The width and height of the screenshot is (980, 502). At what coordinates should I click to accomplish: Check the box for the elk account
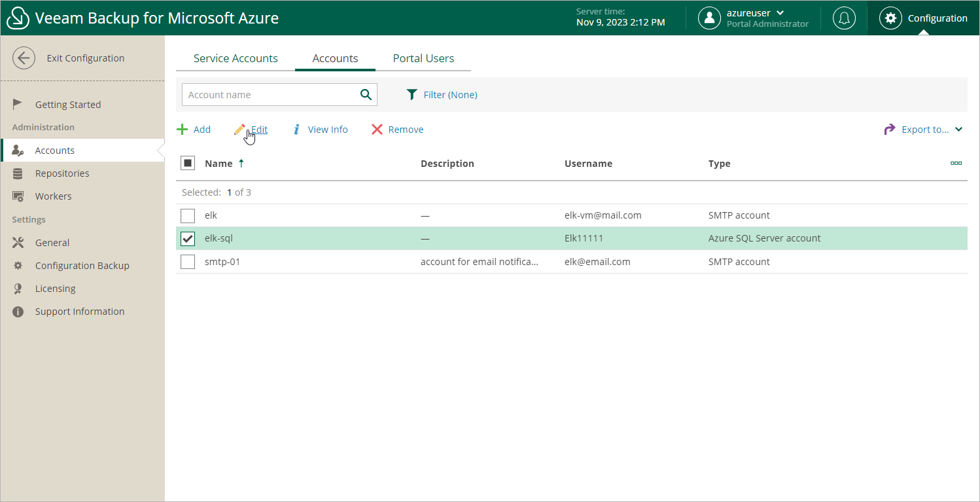click(x=188, y=215)
